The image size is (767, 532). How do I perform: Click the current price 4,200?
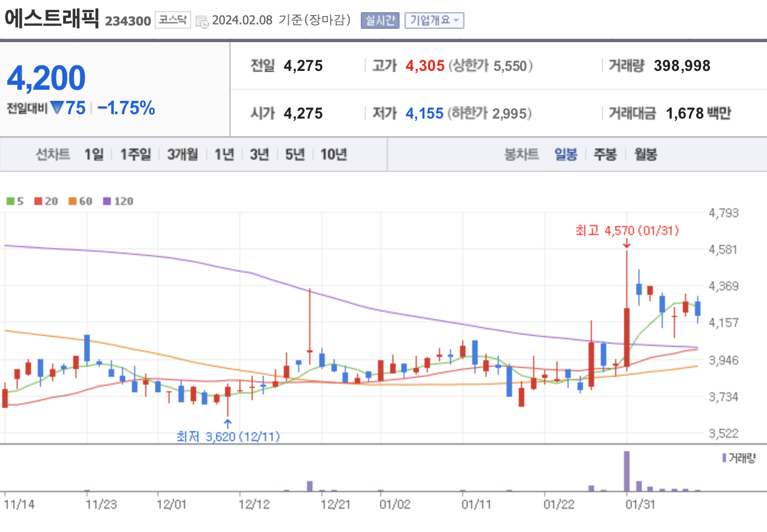click(47, 78)
